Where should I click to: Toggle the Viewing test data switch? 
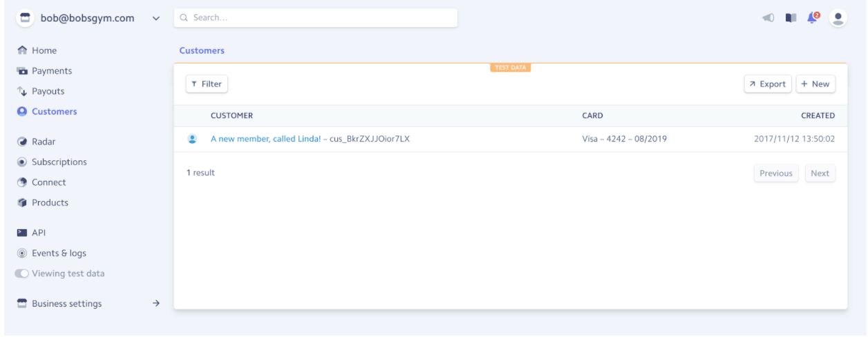[22, 273]
